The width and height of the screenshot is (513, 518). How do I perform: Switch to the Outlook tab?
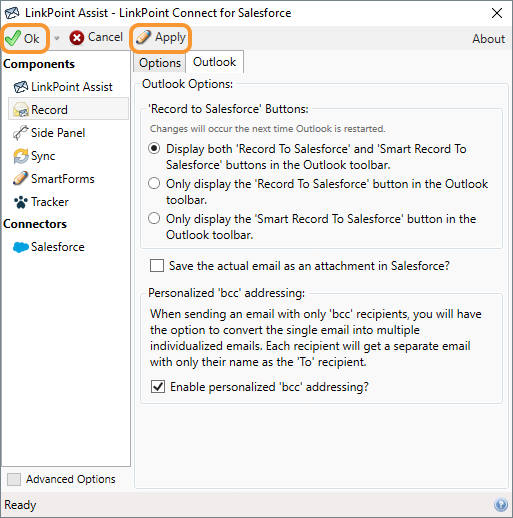(x=215, y=62)
